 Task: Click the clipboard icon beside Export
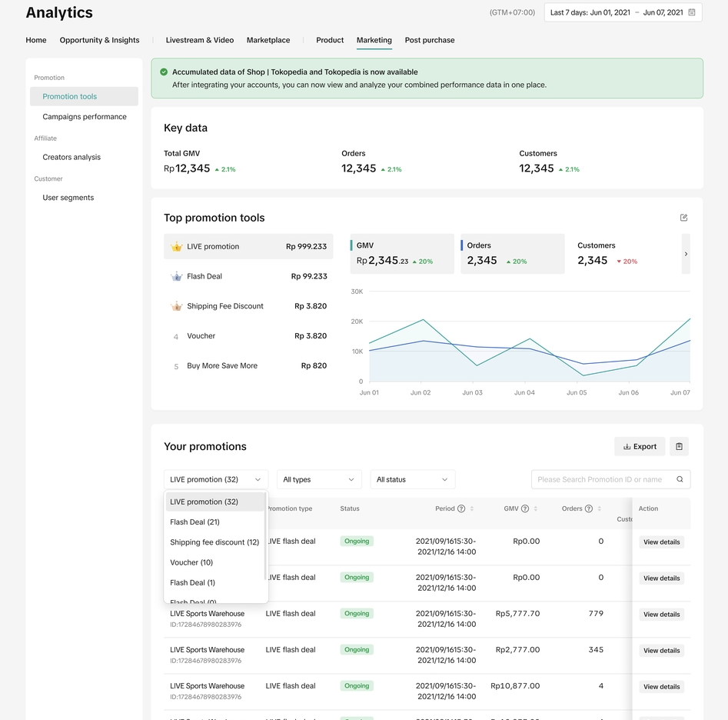click(679, 446)
